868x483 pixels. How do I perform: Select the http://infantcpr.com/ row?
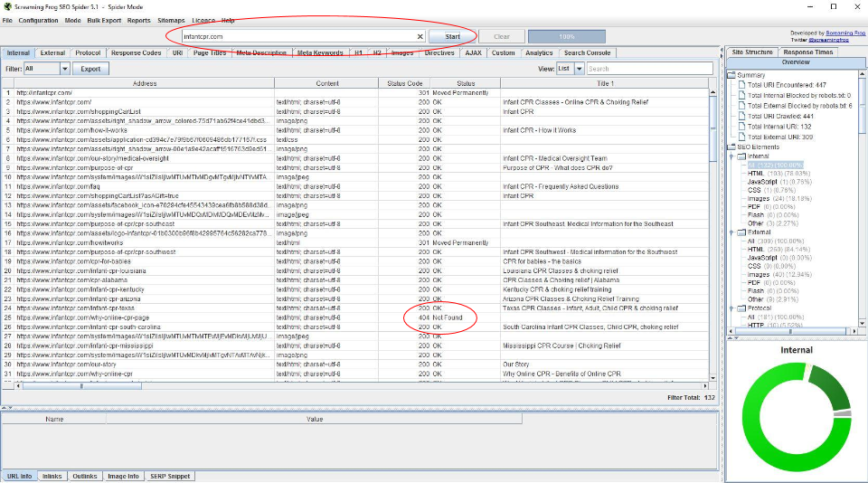tap(44, 93)
